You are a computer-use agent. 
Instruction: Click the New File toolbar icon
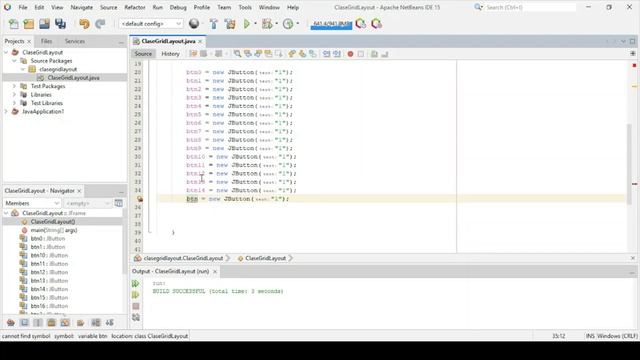pyautogui.click(x=13, y=24)
